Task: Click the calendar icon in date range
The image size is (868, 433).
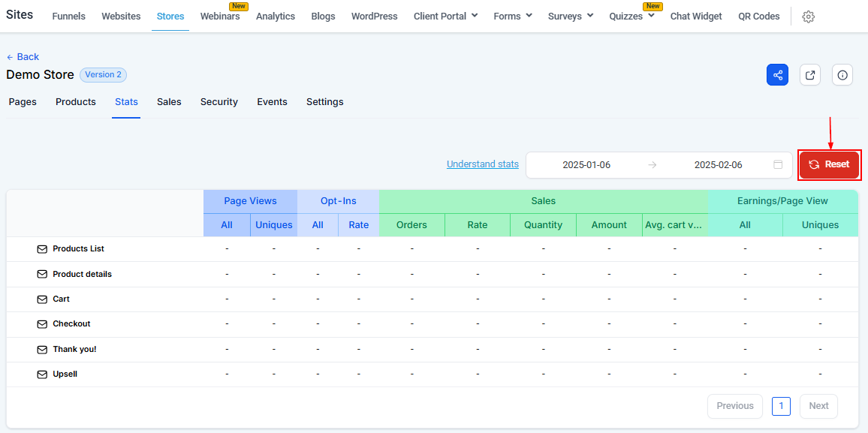Action: coord(778,165)
